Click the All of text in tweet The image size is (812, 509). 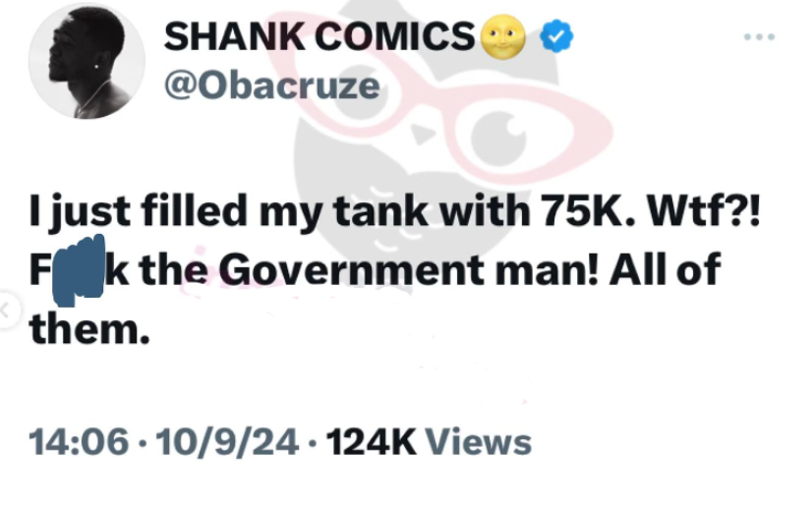coord(664,269)
